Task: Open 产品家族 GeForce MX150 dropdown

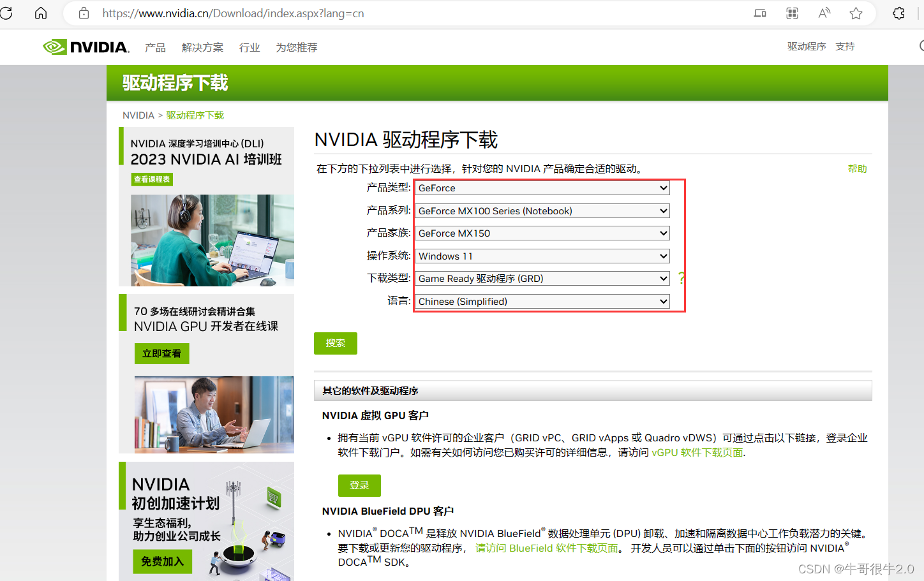Action: coord(542,233)
